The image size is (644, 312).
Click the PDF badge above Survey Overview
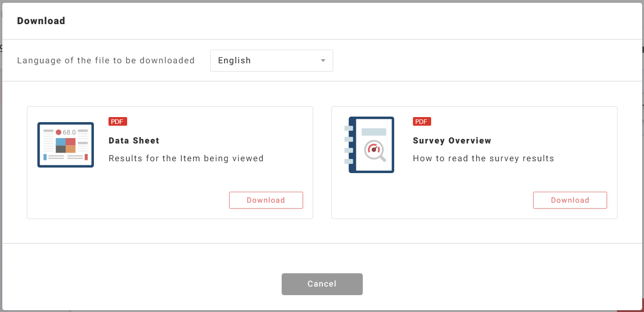click(422, 122)
